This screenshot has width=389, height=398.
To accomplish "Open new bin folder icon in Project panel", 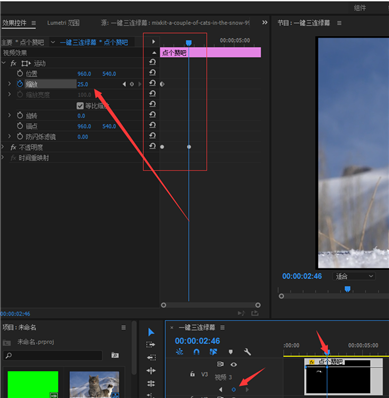I will click(x=115, y=355).
